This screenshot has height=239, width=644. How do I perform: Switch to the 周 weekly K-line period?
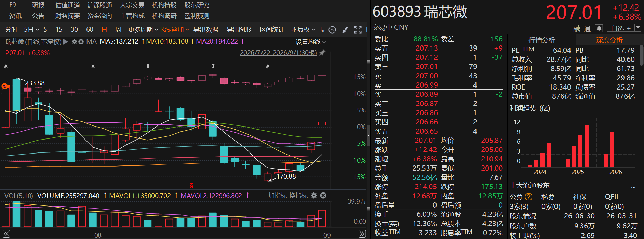tap(118, 30)
